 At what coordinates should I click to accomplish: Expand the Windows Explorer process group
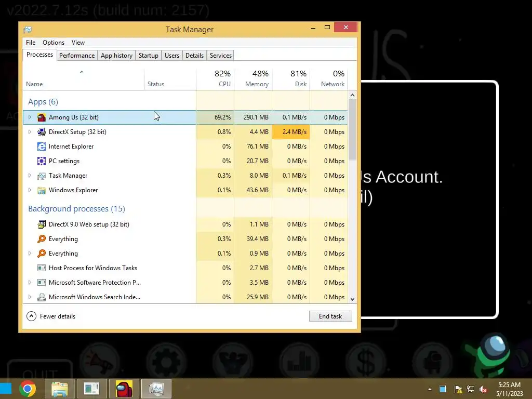coord(30,190)
